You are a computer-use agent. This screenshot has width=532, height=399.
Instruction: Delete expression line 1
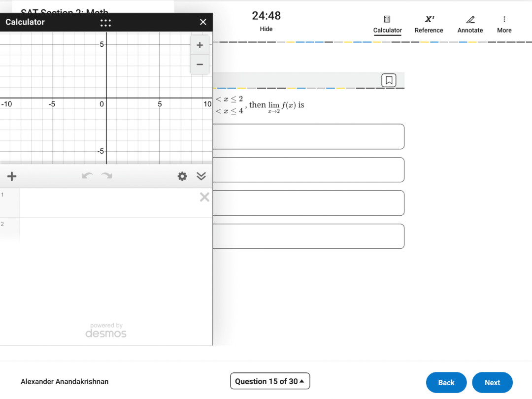204,198
